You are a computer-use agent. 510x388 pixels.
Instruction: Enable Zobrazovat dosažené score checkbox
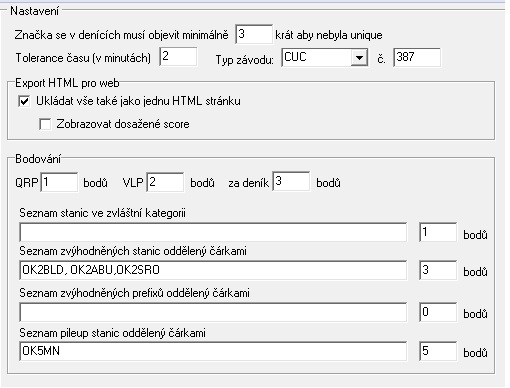click(45, 124)
